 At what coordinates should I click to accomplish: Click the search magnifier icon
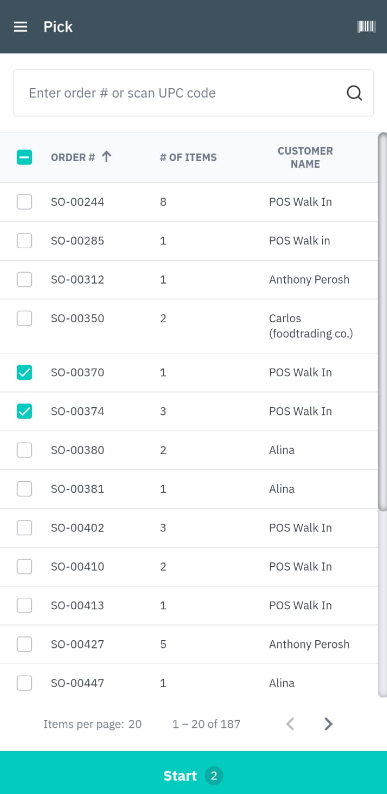(354, 93)
